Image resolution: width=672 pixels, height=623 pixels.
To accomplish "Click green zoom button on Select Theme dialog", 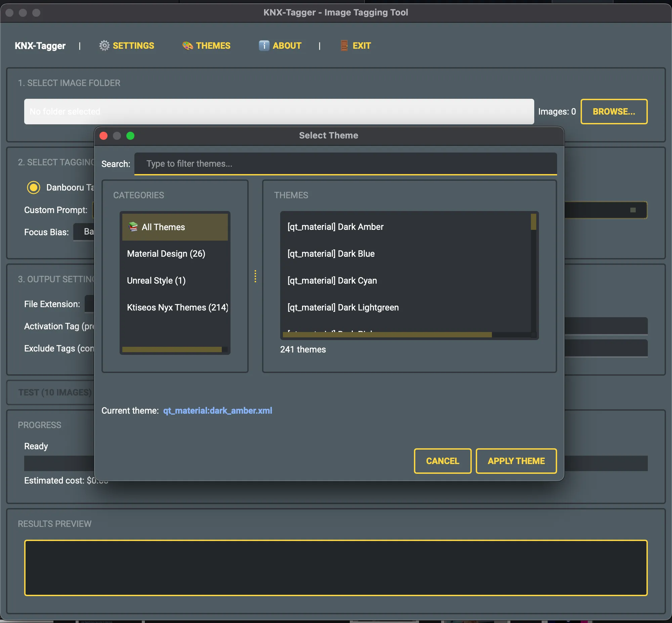I will tap(130, 135).
